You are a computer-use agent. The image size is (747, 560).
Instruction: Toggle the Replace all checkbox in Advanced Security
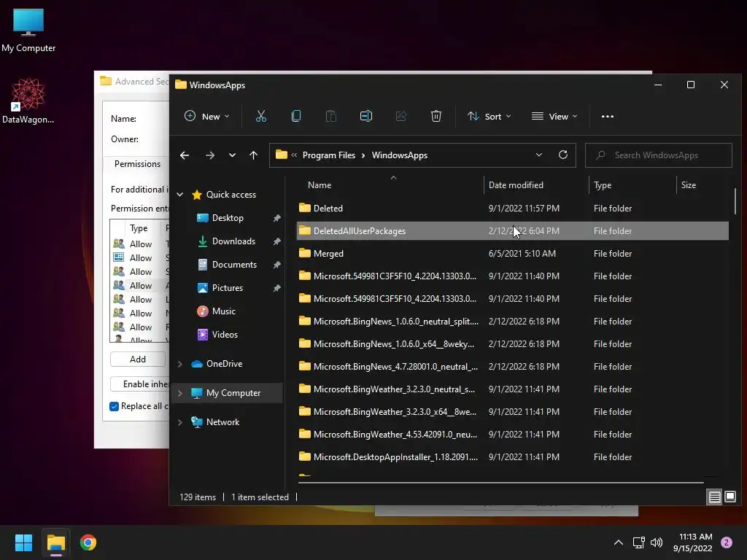[115, 406]
